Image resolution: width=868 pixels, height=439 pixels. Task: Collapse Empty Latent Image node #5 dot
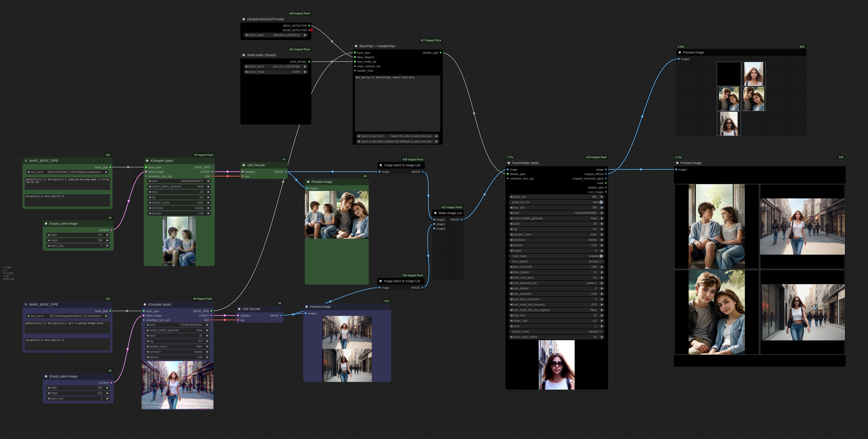pos(46,224)
